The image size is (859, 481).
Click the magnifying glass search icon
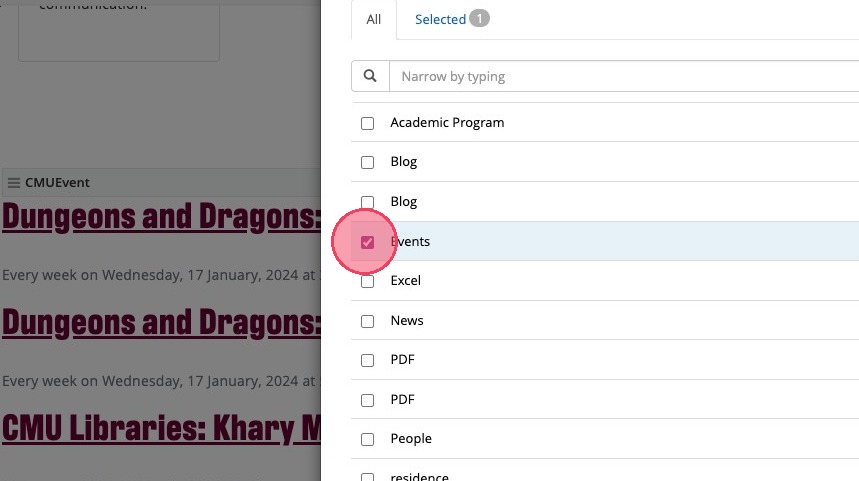click(370, 76)
